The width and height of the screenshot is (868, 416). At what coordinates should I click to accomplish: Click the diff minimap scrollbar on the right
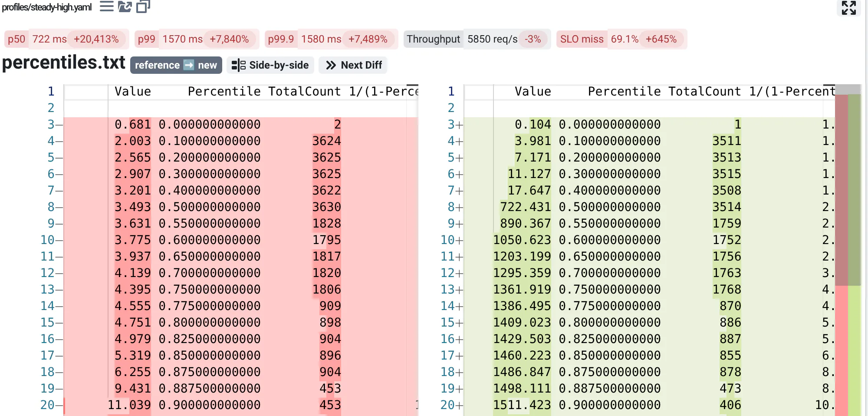(848, 250)
